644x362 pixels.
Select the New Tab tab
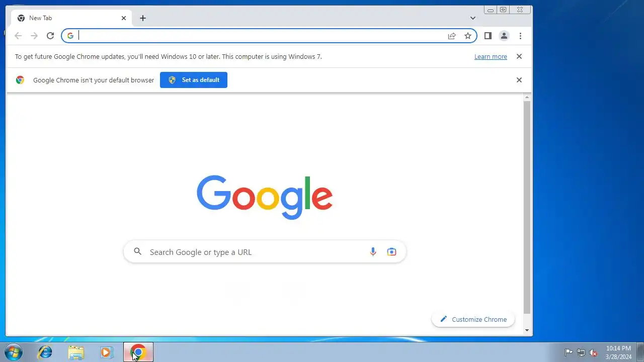click(x=71, y=18)
